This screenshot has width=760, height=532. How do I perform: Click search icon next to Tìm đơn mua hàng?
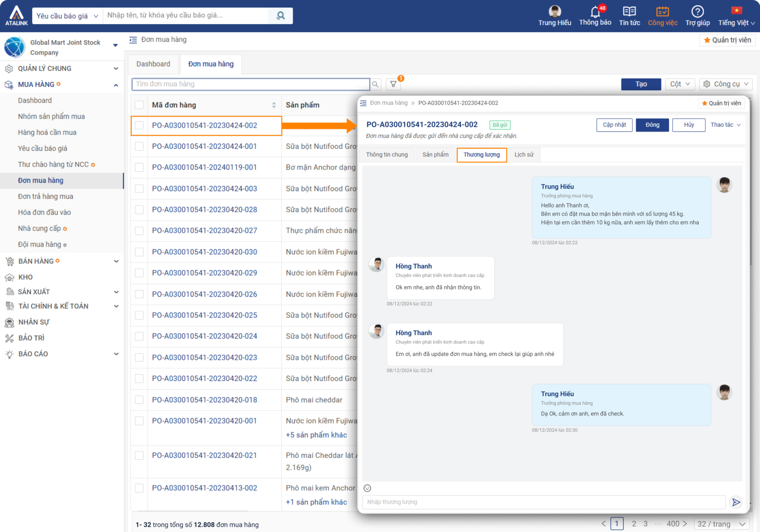[x=375, y=84]
